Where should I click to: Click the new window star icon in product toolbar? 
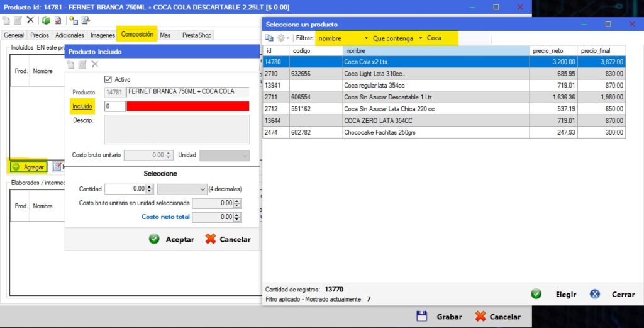[x=74, y=20]
